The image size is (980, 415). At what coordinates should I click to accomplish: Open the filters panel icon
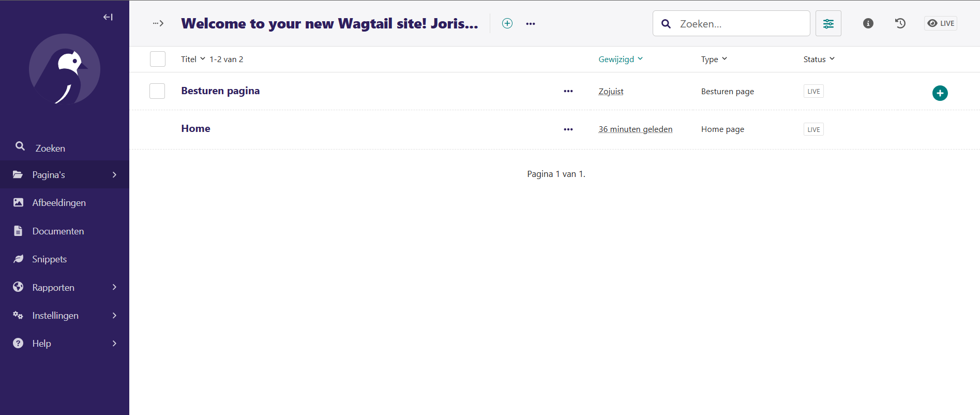coord(828,24)
